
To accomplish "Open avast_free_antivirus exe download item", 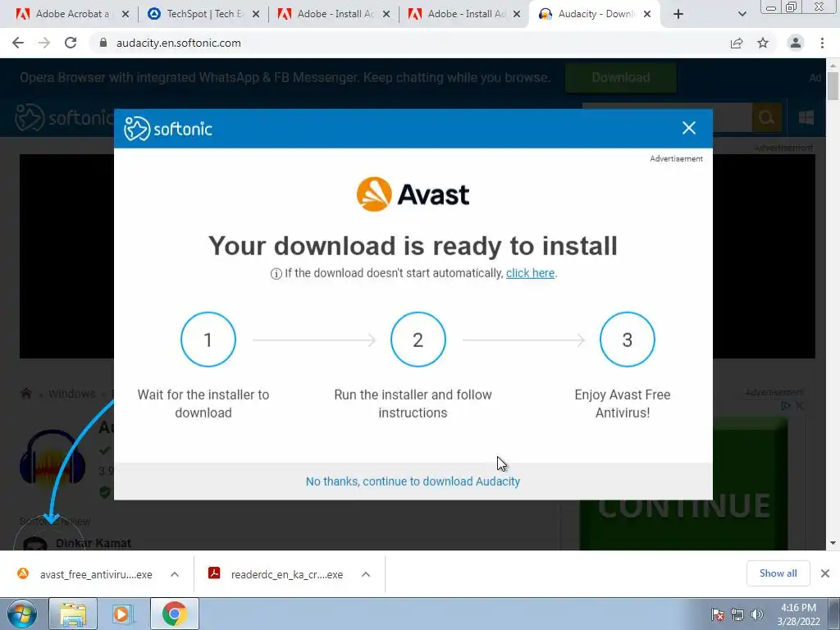I will click(85, 574).
